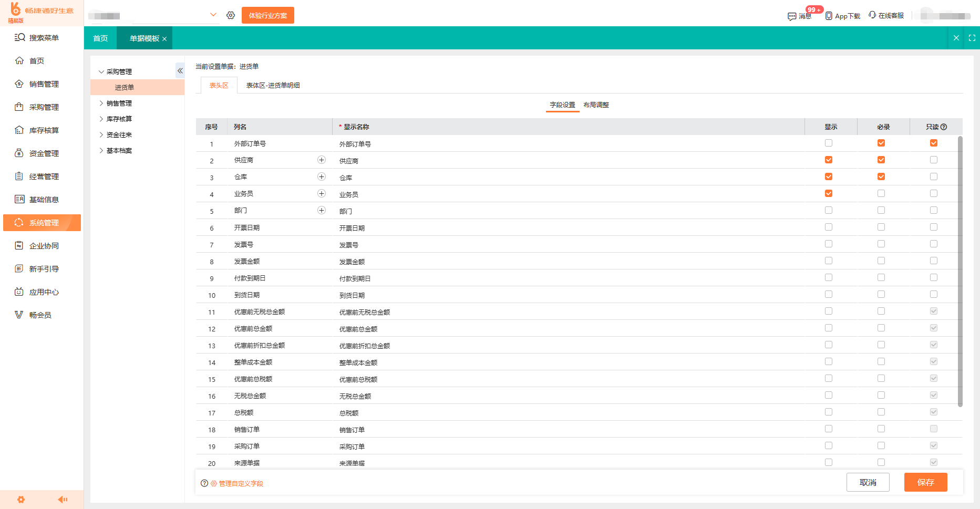Image resolution: width=980 pixels, height=509 pixels.
Task: Edit display name field for 供应商
Action: click(x=569, y=161)
